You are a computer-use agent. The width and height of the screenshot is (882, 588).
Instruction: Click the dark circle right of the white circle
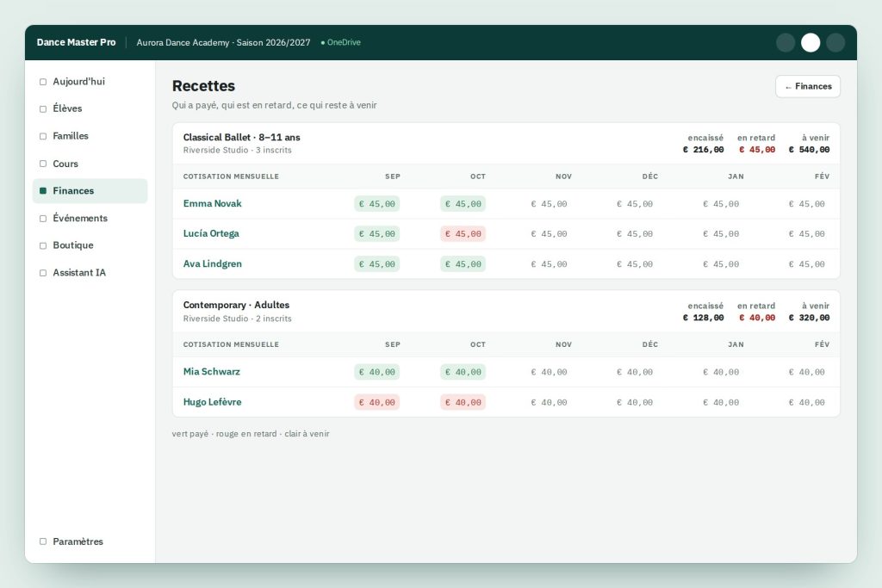click(x=835, y=43)
